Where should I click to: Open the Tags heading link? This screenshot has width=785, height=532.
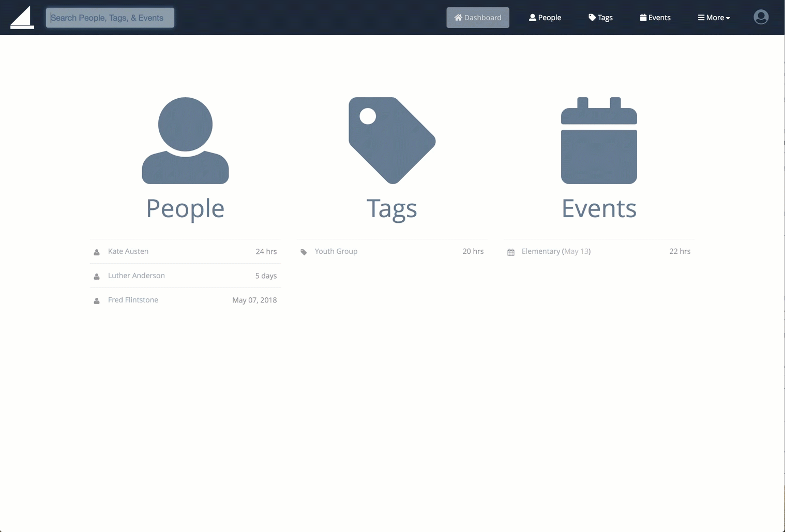tap(392, 208)
